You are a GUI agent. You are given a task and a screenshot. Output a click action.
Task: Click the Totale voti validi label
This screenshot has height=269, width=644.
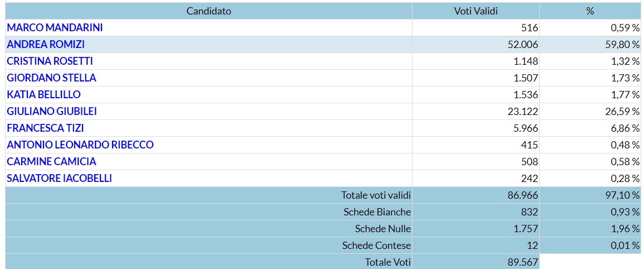pyautogui.click(x=376, y=195)
